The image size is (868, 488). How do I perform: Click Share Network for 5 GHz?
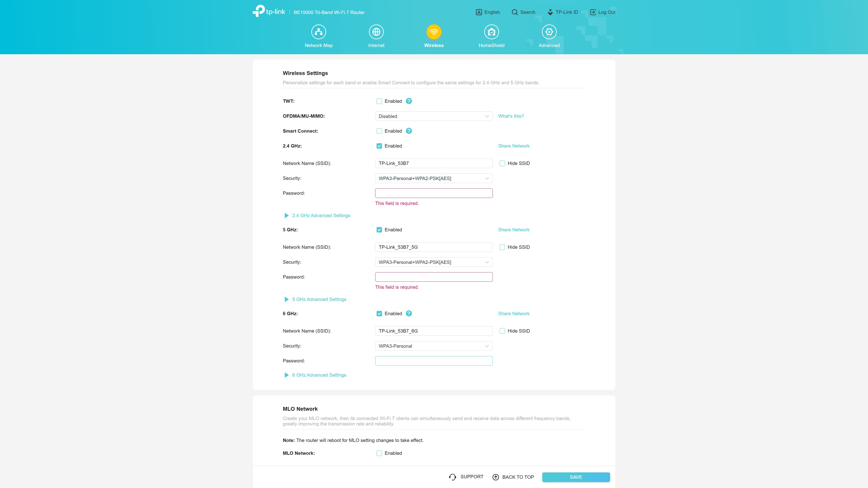(x=514, y=230)
